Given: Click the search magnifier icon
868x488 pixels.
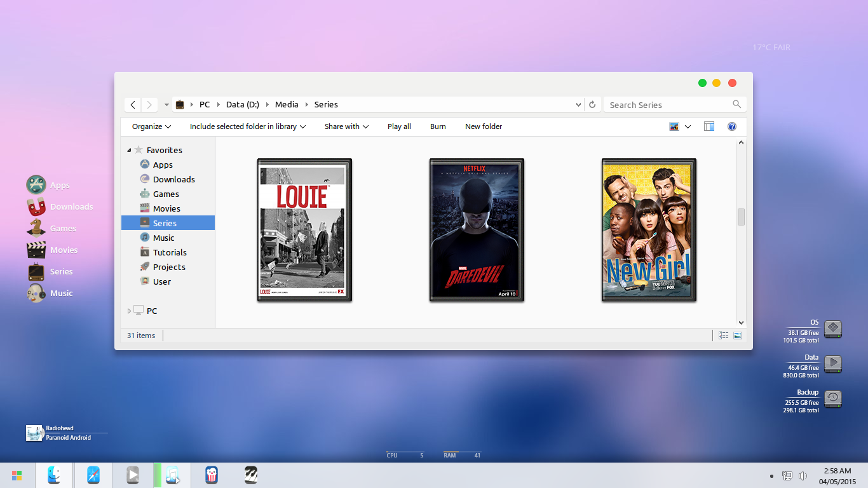Looking at the screenshot, I should (x=736, y=104).
